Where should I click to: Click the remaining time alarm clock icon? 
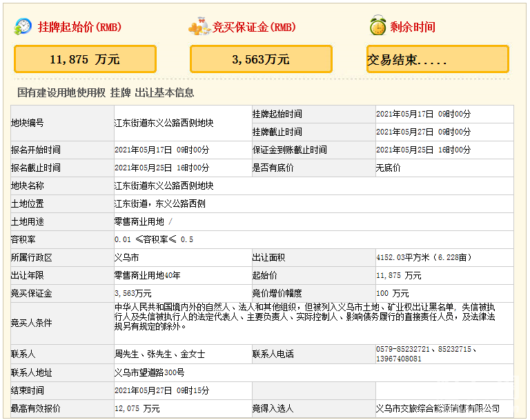coord(377,26)
